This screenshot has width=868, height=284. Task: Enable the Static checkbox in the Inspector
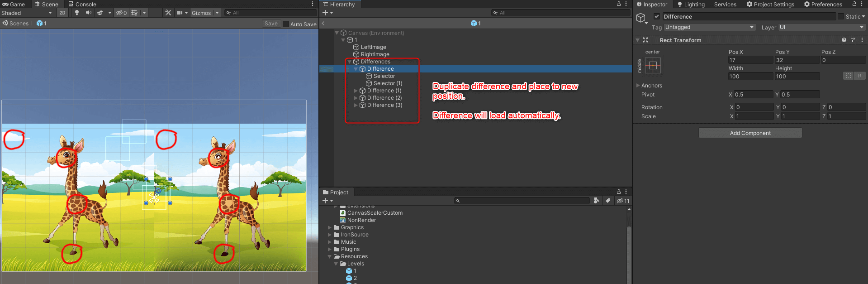841,16
